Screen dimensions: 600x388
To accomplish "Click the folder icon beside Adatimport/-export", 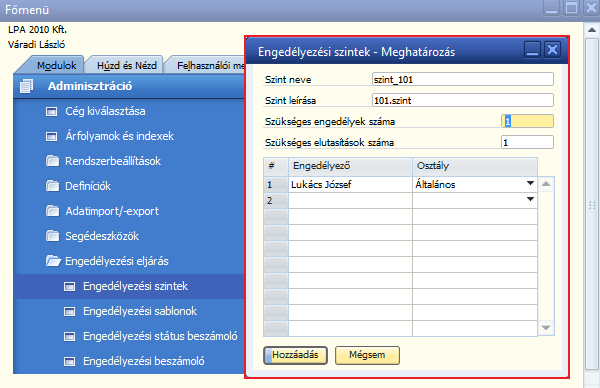I will (x=52, y=211).
